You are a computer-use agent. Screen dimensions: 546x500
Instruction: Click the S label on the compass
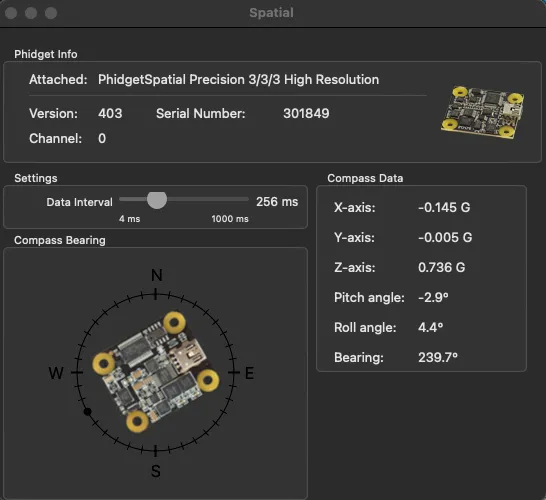156,471
